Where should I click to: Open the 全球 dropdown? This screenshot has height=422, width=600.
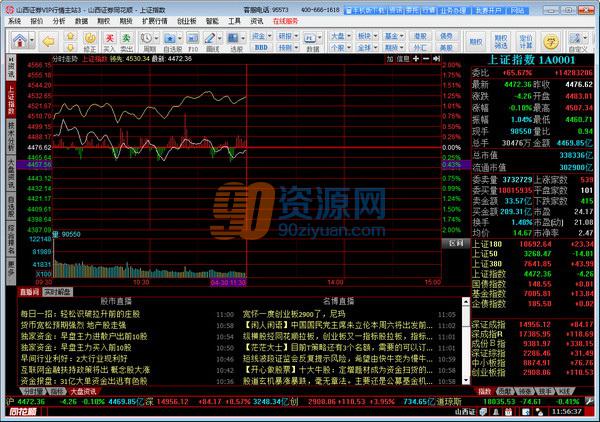tap(367, 47)
